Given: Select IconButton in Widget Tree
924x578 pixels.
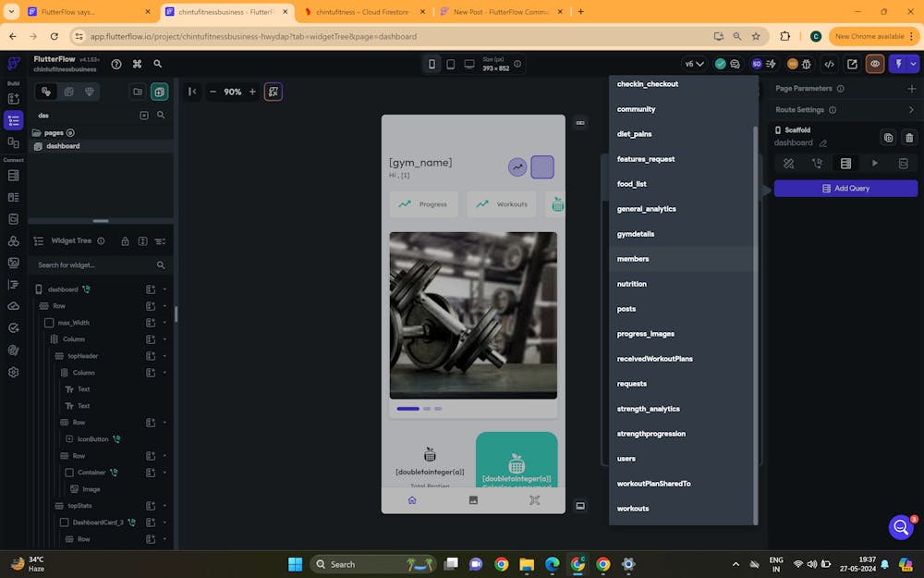Looking at the screenshot, I should [93, 439].
